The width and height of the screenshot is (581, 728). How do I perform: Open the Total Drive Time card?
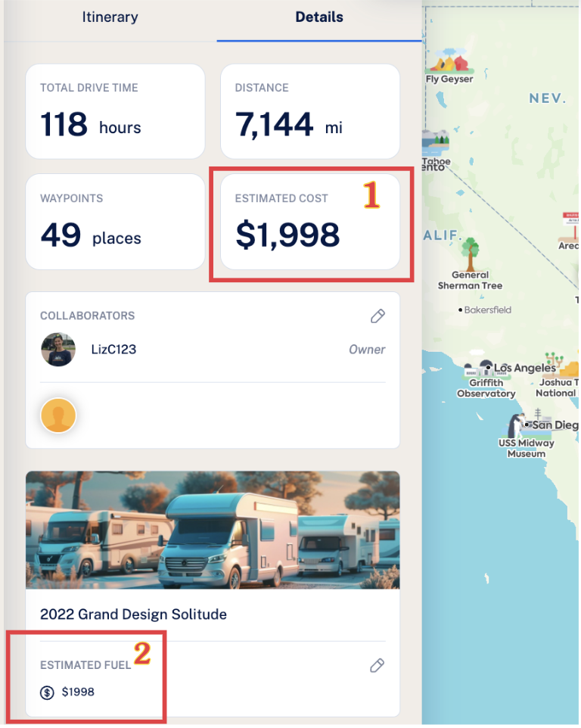click(115, 111)
